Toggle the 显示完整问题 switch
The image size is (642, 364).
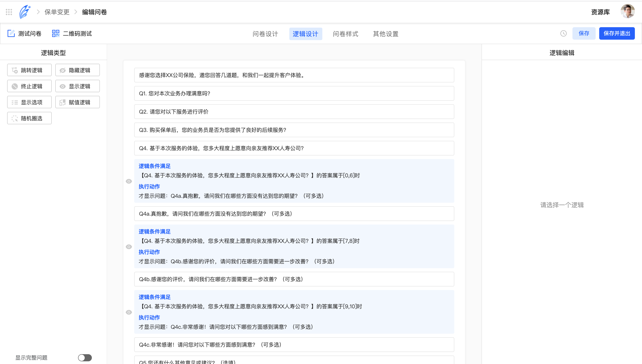click(85, 358)
